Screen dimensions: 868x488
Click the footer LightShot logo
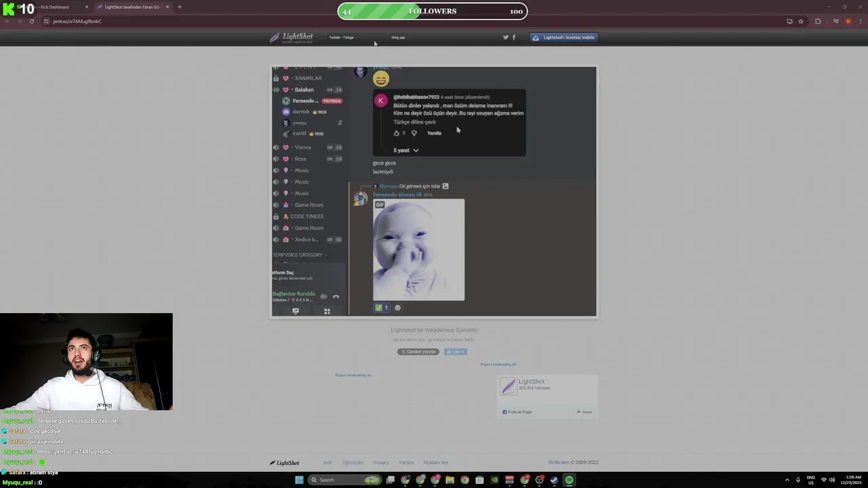point(285,463)
